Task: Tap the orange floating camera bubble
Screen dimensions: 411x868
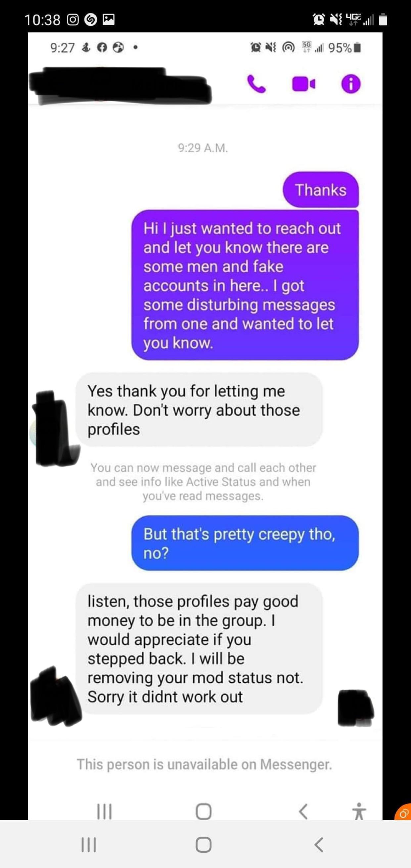Action: pyautogui.click(x=403, y=813)
